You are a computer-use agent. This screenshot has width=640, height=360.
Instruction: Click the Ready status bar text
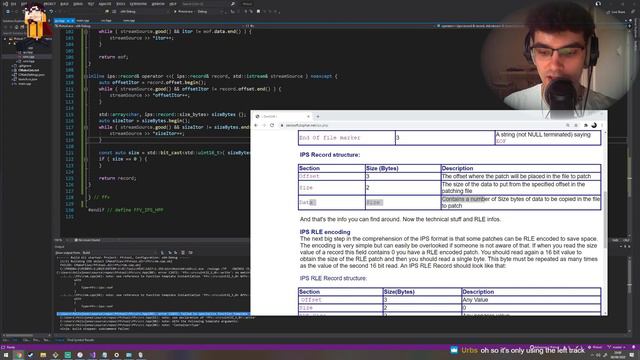[x=11, y=347]
